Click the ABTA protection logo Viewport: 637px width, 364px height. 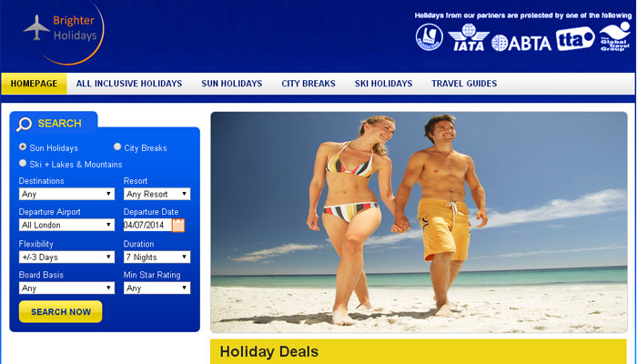[521, 43]
